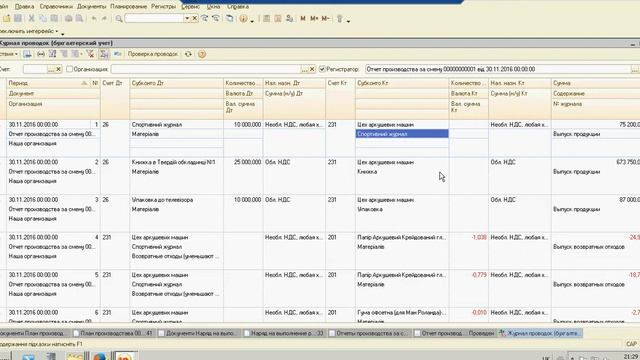Switch to Отчеты производства за смену tab
Screen dimensions: 640x360
click(x=369, y=333)
